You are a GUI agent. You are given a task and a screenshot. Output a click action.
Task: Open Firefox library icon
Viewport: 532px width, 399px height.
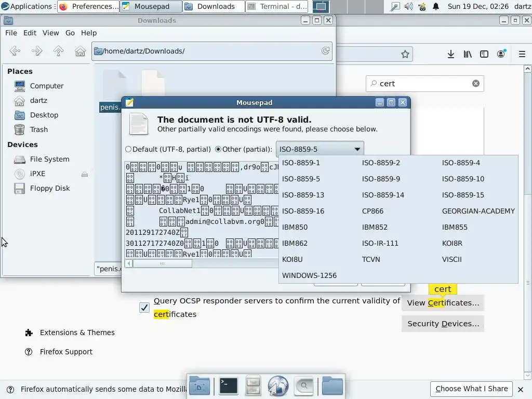click(467, 54)
